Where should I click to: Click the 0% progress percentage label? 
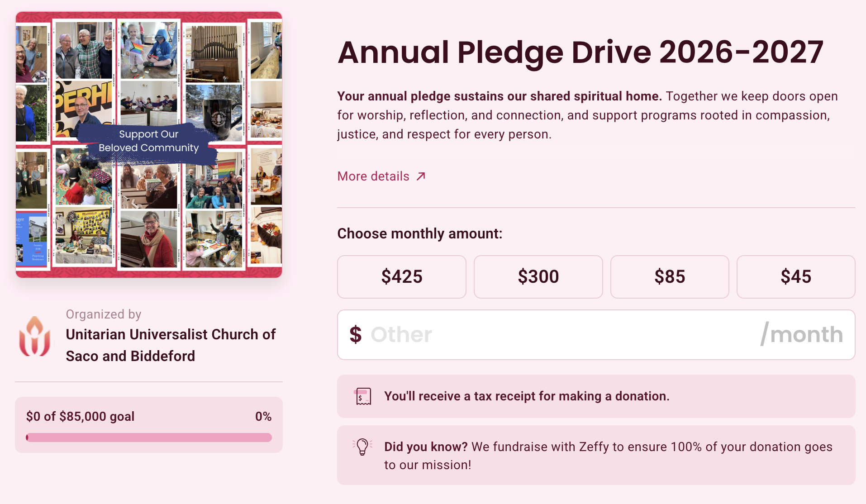tap(263, 416)
